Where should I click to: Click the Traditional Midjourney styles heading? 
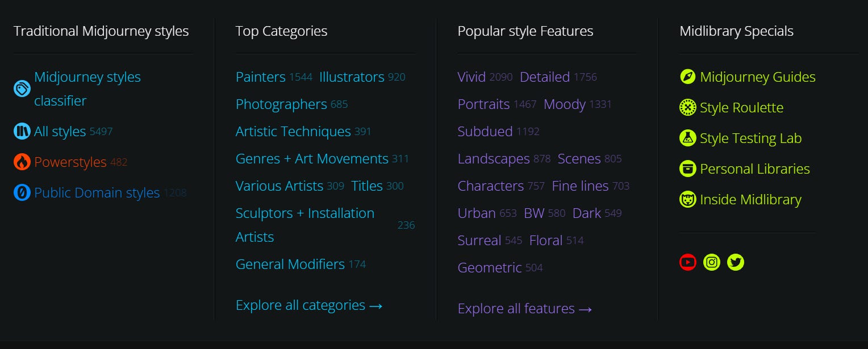101,31
